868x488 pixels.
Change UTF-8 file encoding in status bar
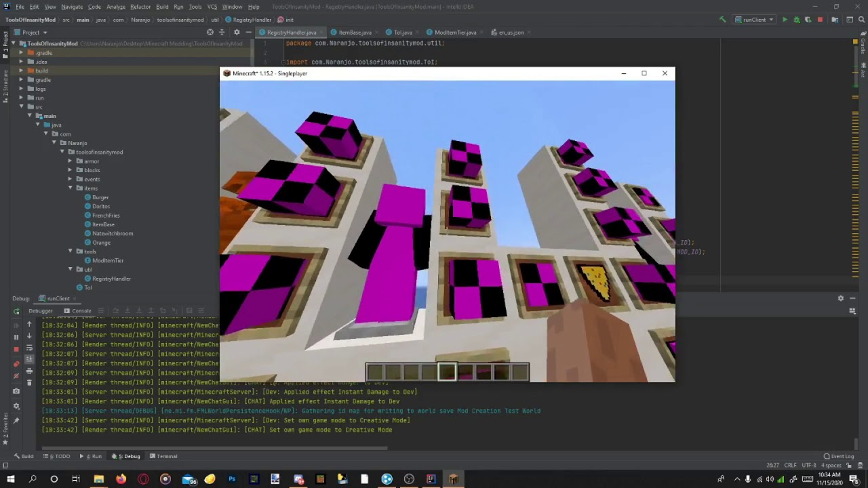pos(810,466)
